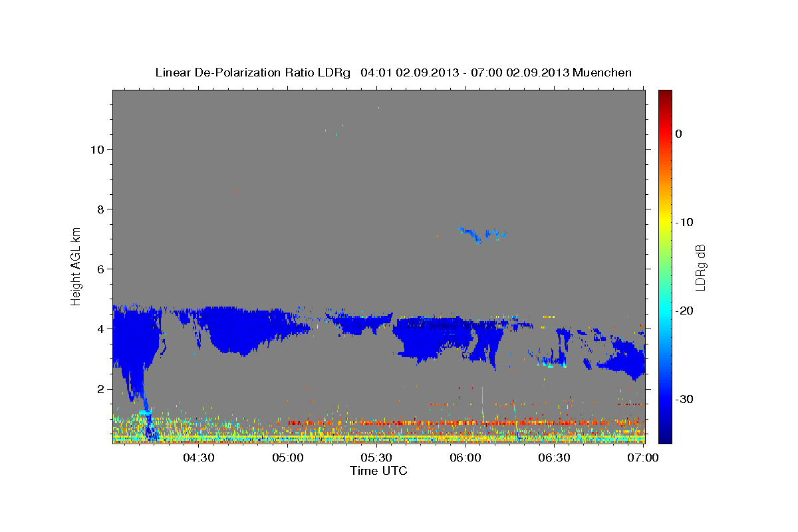
Task: Click the 'Muenchen' station name in the title
Action: (x=602, y=72)
